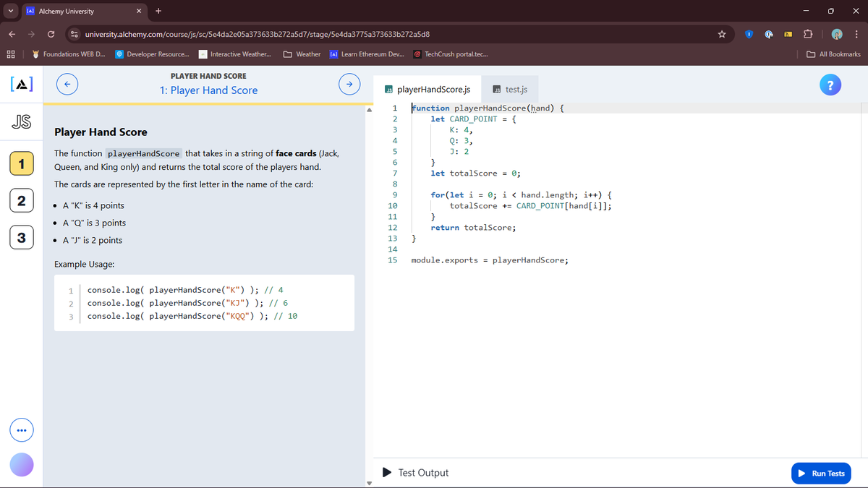Click editor line number 15

(393, 260)
